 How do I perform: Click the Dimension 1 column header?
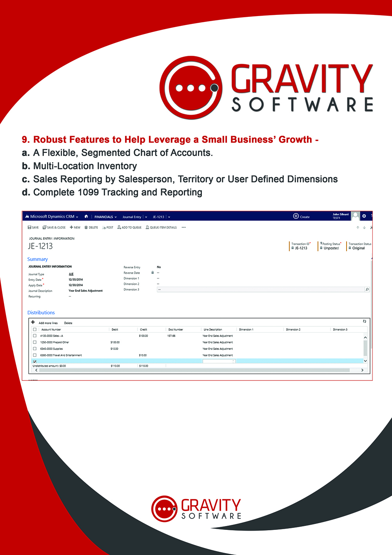(x=246, y=329)
